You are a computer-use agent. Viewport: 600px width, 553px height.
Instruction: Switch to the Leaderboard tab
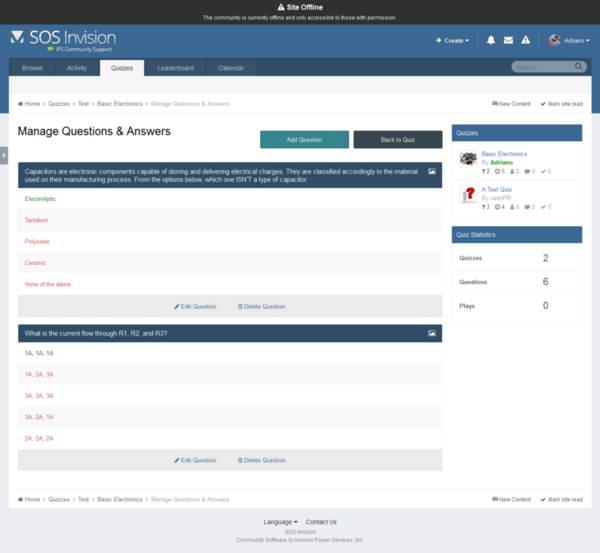pyautogui.click(x=174, y=68)
